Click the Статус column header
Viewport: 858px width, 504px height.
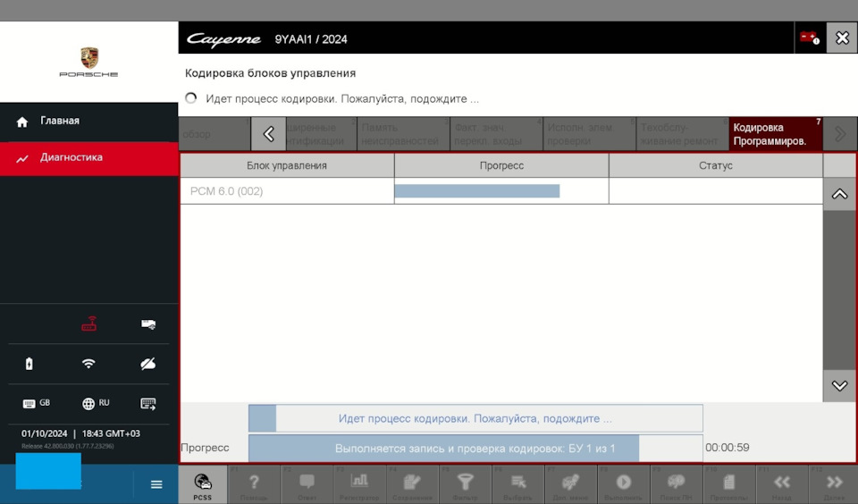(716, 165)
